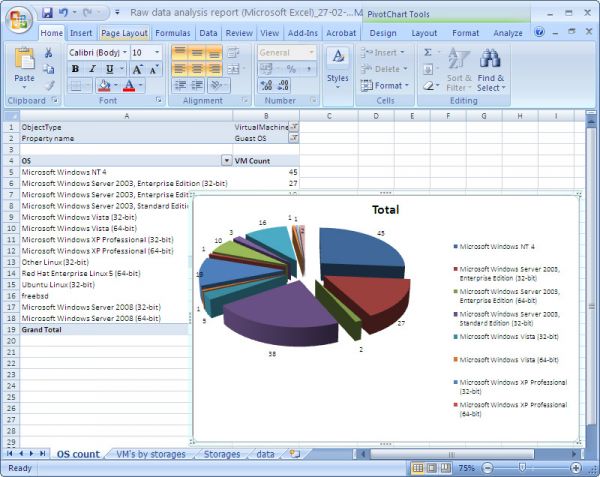This screenshot has width=600, height=477.
Task: Switch to the Insert ribbon tab
Action: point(81,33)
